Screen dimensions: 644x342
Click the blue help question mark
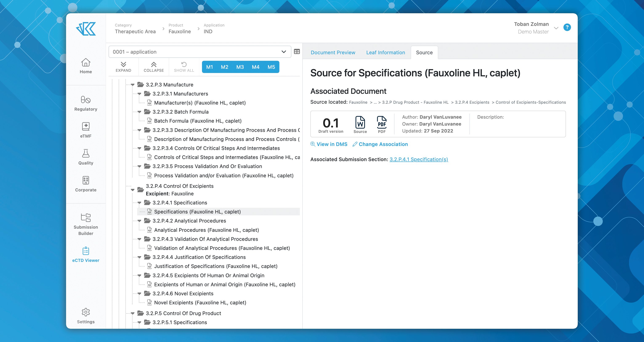pos(567,27)
